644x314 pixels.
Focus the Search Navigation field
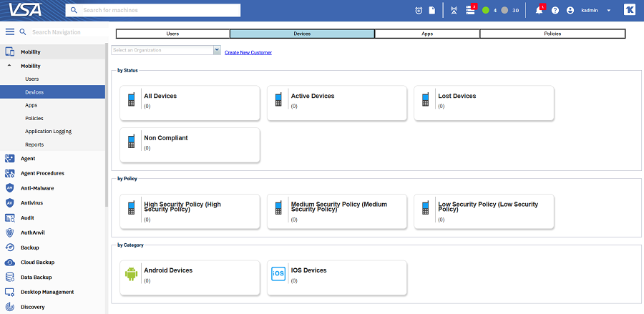pos(68,32)
